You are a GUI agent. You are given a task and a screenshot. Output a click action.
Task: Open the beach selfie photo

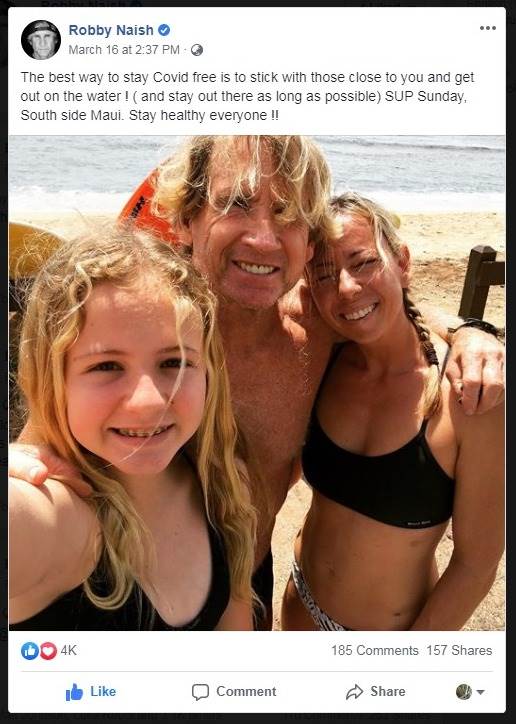[x=257, y=382]
